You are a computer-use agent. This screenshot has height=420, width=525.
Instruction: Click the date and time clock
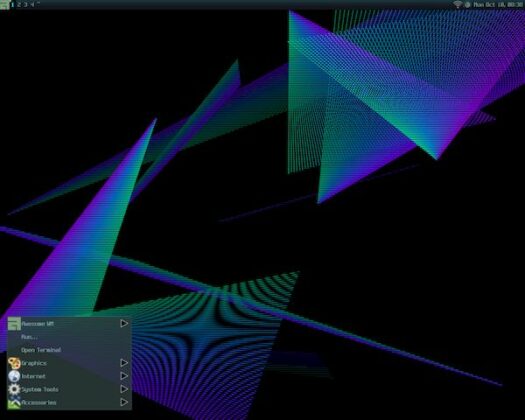pos(498,5)
